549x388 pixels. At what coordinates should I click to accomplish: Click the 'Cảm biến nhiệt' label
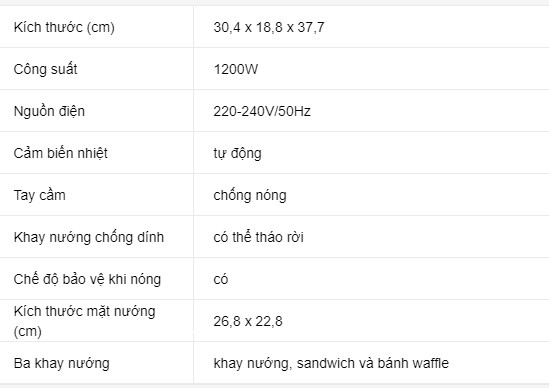click(x=61, y=153)
